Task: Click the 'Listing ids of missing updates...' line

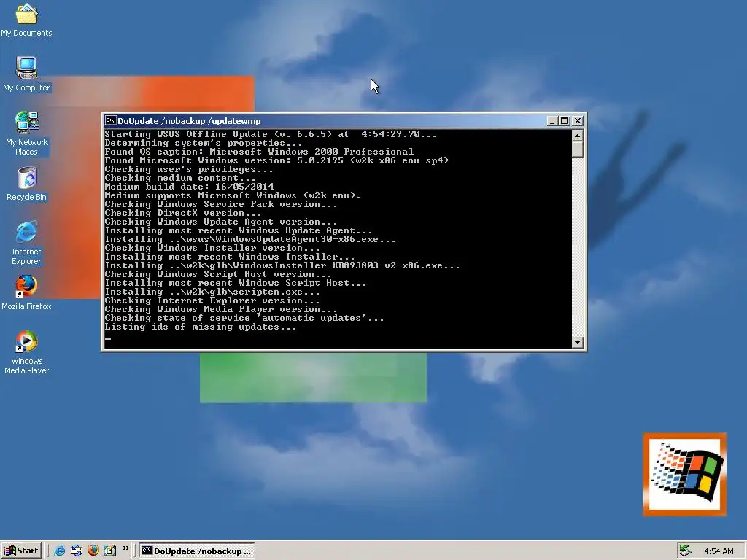Action: tap(201, 327)
